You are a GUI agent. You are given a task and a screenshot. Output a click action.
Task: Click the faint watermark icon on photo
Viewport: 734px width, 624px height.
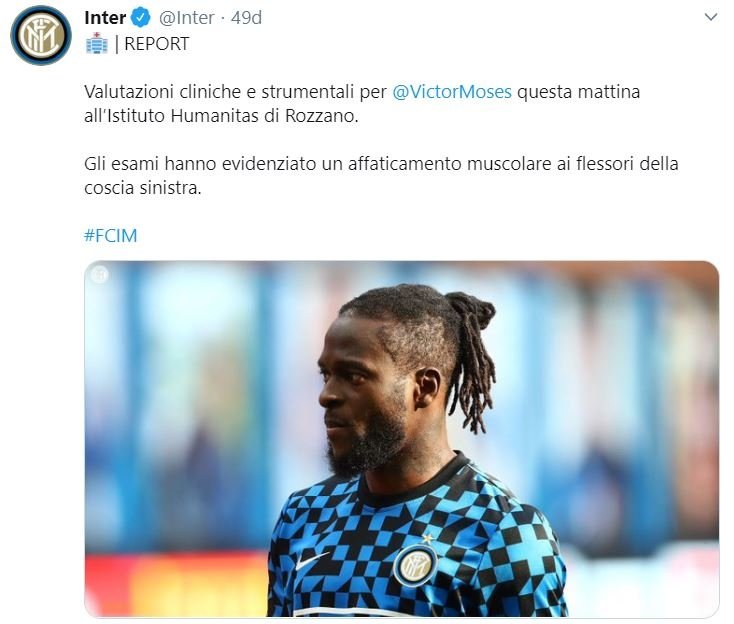pyautogui.click(x=99, y=274)
